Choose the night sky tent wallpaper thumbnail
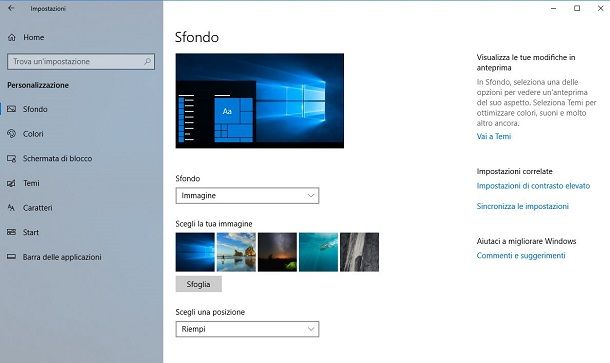Screen dimensions: 610x363 pos(277,252)
